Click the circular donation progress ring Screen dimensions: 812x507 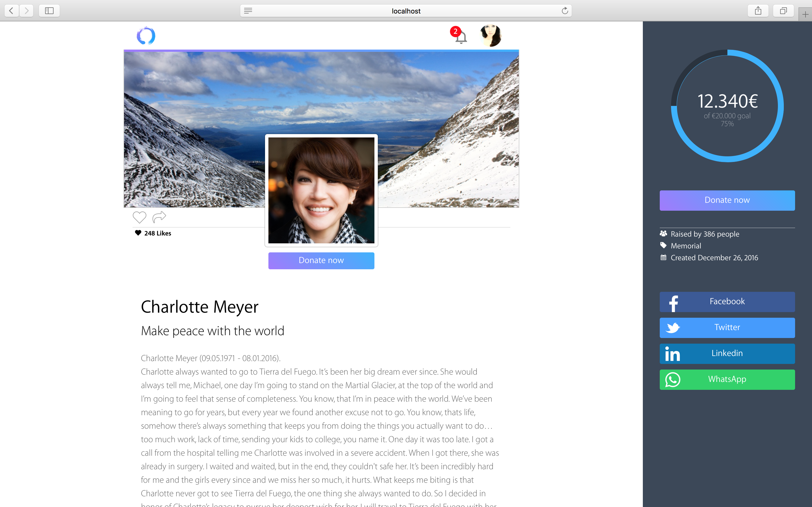tap(727, 106)
